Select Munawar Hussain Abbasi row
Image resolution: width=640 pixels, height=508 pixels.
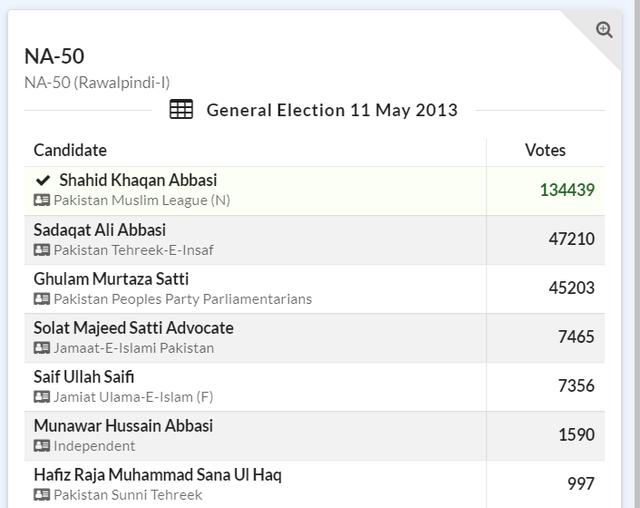pyautogui.click(x=123, y=426)
